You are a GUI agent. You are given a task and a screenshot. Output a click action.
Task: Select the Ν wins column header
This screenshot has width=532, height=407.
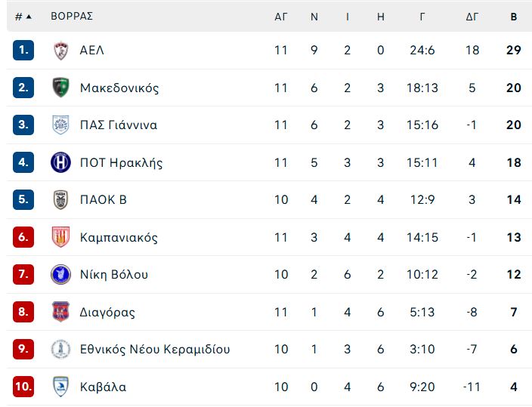[x=314, y=17]
